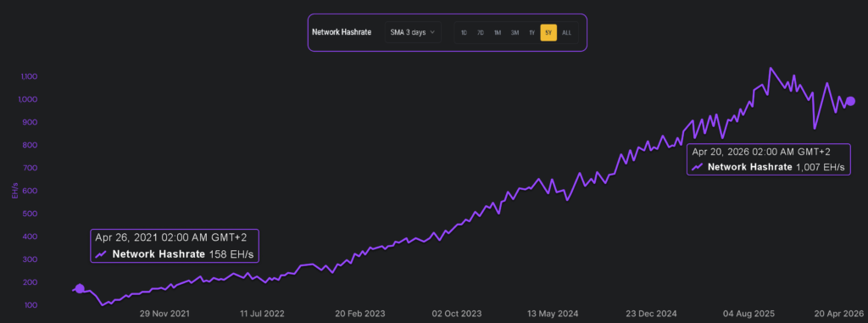Select the 7D time range
Image resolution: width=868 pixels, height=323 pixels.
[x=481, y=33]
